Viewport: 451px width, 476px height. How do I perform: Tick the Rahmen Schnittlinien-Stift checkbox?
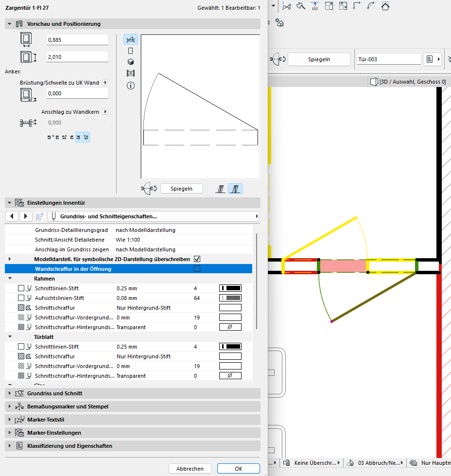21,288
